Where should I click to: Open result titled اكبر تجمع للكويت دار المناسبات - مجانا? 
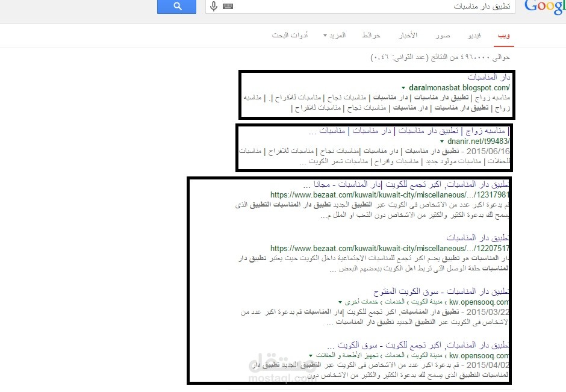pyautogui.click(x=406, y=184)
